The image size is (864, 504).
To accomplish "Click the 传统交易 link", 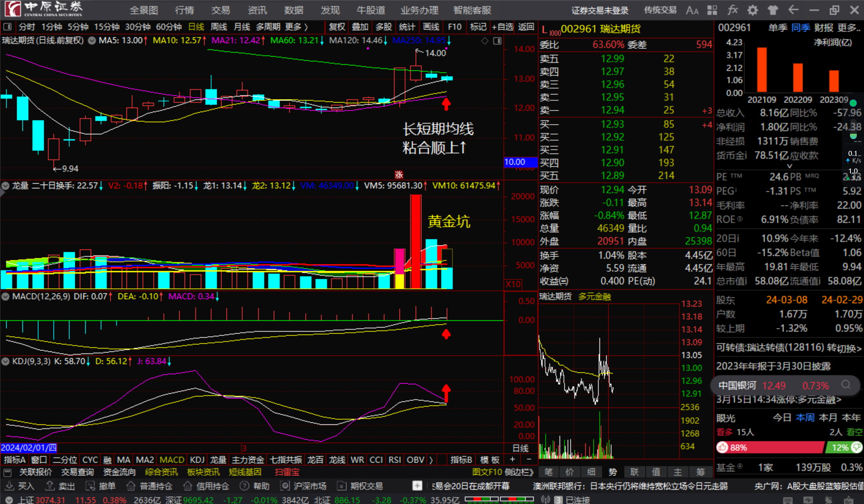I will pyautogui.click(x=660, y=10).
